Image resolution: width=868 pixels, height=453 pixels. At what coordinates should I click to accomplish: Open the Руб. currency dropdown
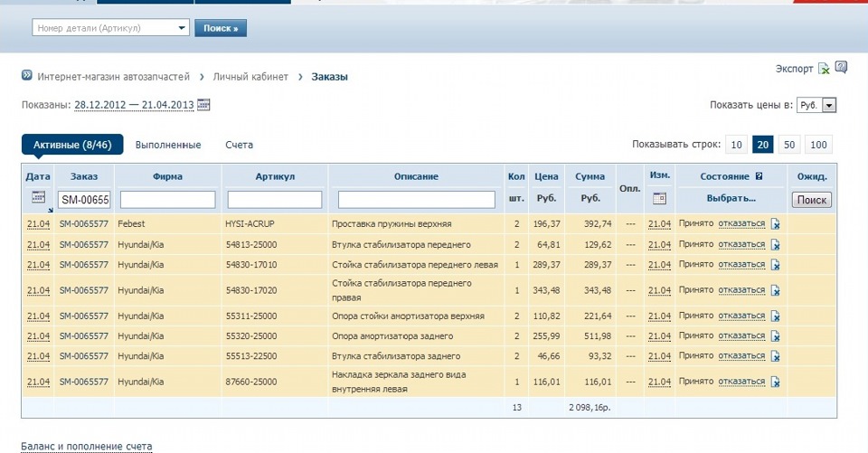click(816, 106)
